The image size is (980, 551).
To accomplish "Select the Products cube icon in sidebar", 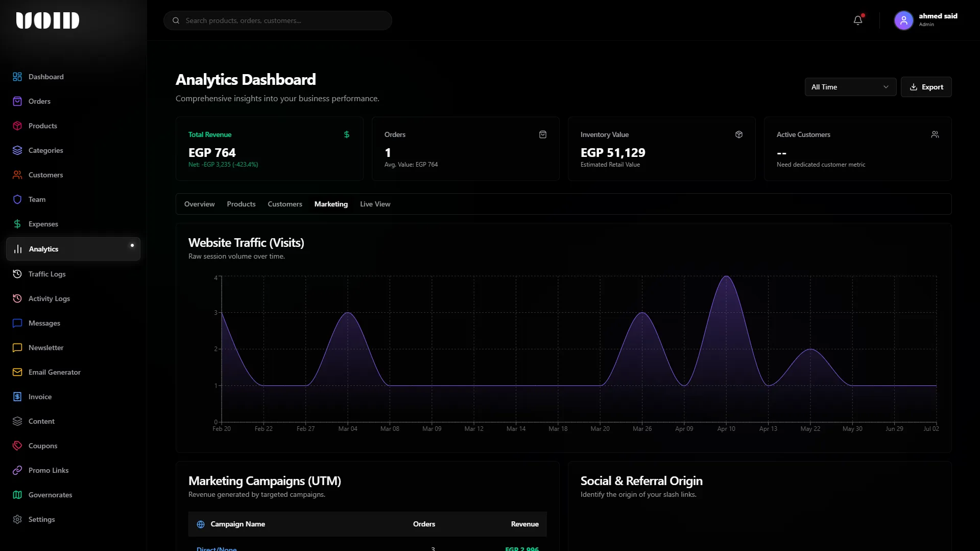I will pos(17,126).
